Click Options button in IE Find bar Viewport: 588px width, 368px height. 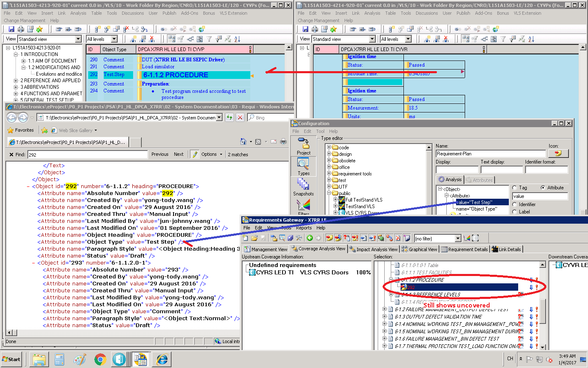[212, 154]
